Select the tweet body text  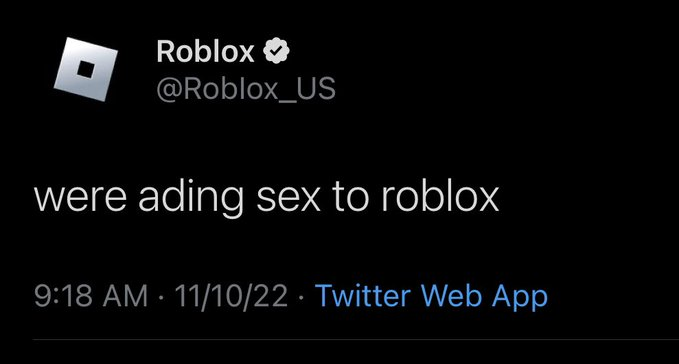click(266, 197)
